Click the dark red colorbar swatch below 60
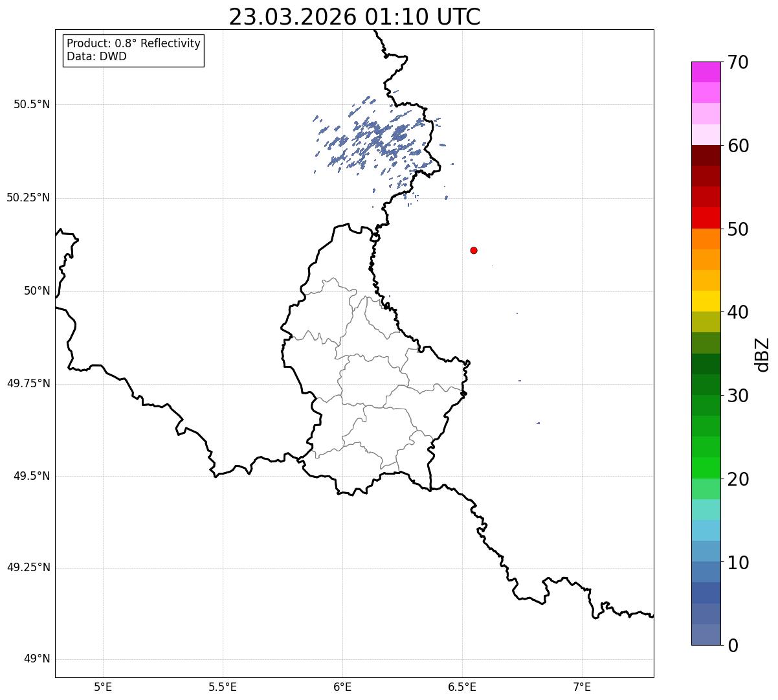 coord(706,155)
